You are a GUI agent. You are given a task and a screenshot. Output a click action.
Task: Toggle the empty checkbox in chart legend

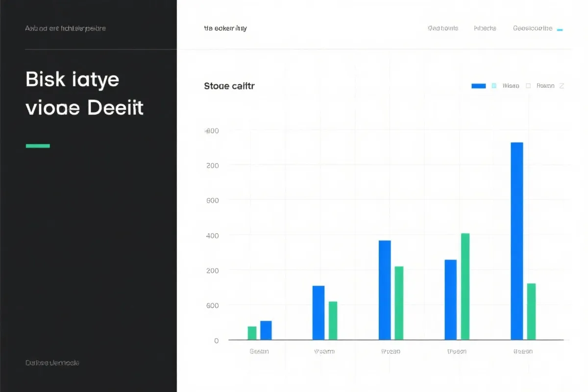(x=528, y=86)
